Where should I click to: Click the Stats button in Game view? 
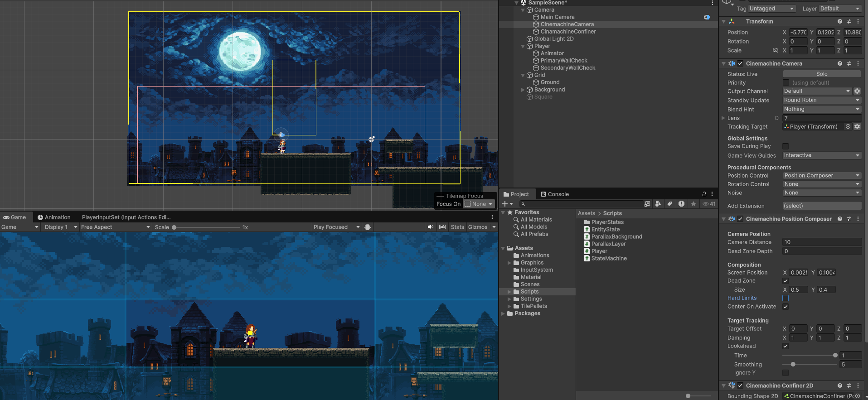(457, 227)
